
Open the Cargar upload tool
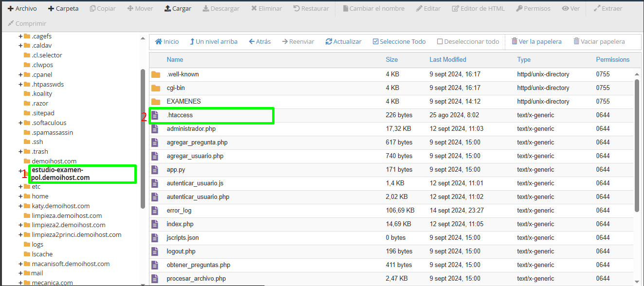tap(178, 8)
